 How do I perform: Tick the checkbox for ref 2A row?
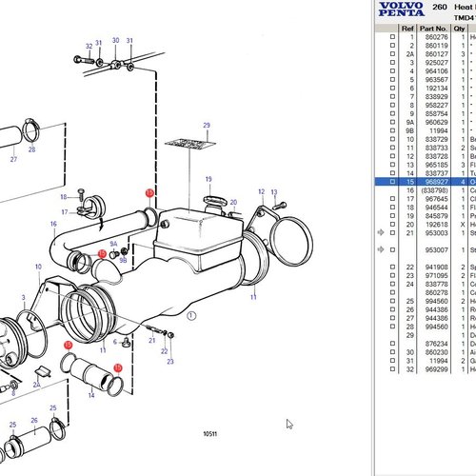392,54
